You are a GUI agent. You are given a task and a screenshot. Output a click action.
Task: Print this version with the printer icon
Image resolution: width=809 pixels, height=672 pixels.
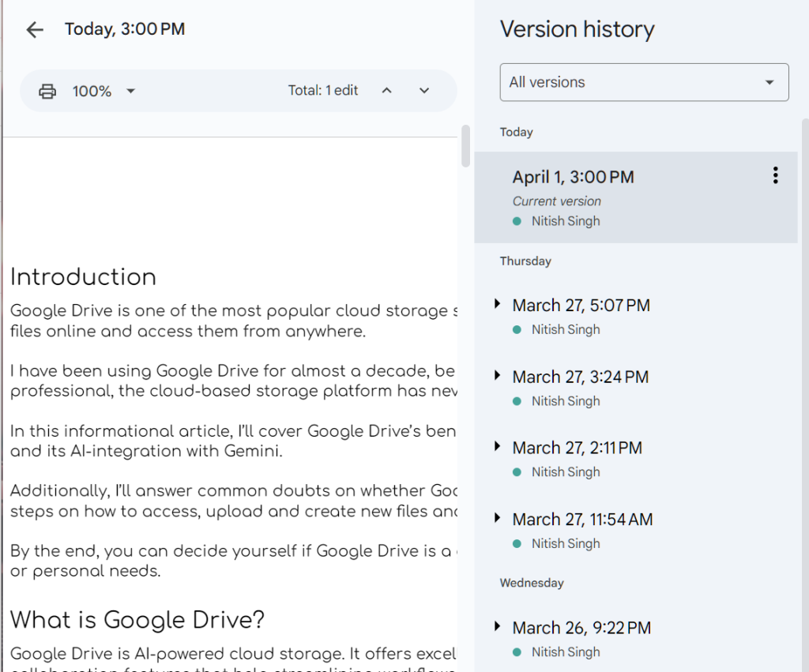click(47, 92)
